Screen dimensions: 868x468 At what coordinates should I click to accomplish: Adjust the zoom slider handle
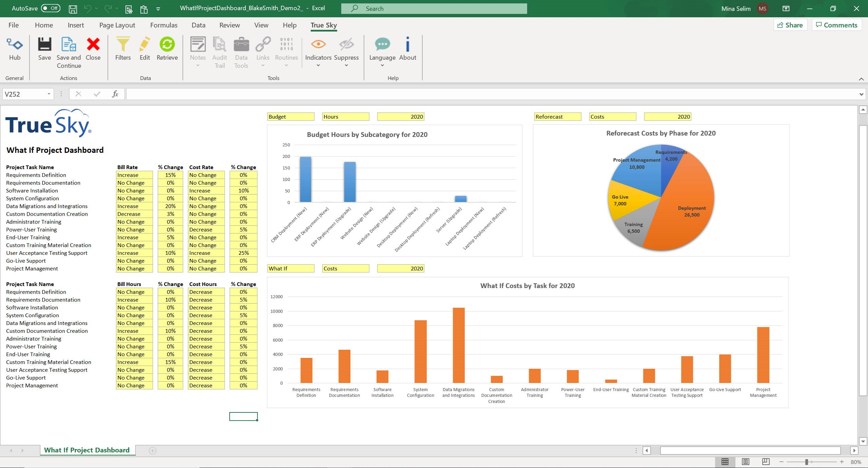coord(807,462)
